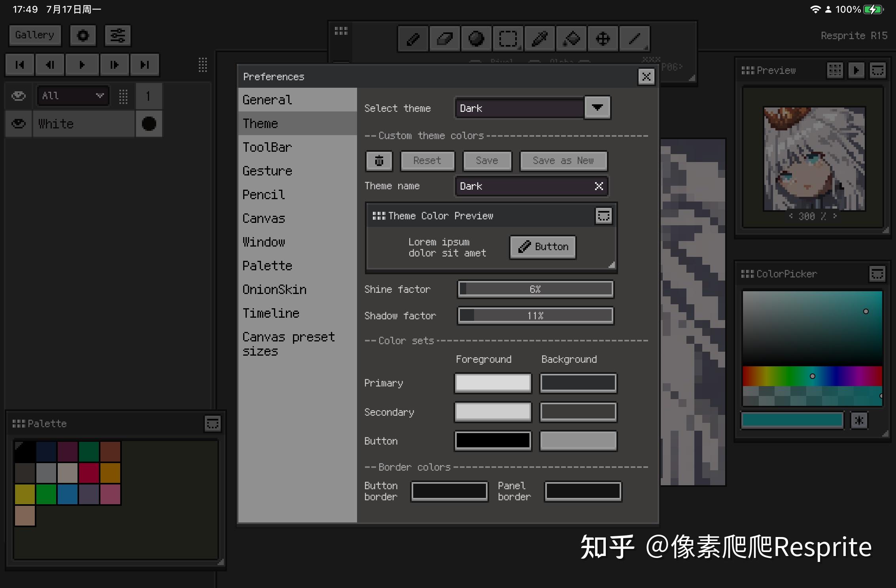Switch to the Palette preferences section
The image size is (896, 588).
click(267, 266)
